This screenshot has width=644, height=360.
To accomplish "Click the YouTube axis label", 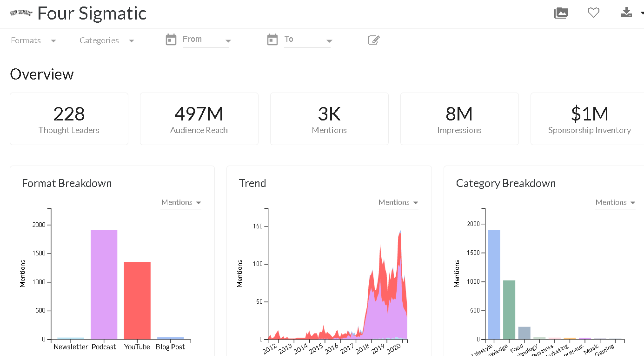I will [x=137, y=347].
